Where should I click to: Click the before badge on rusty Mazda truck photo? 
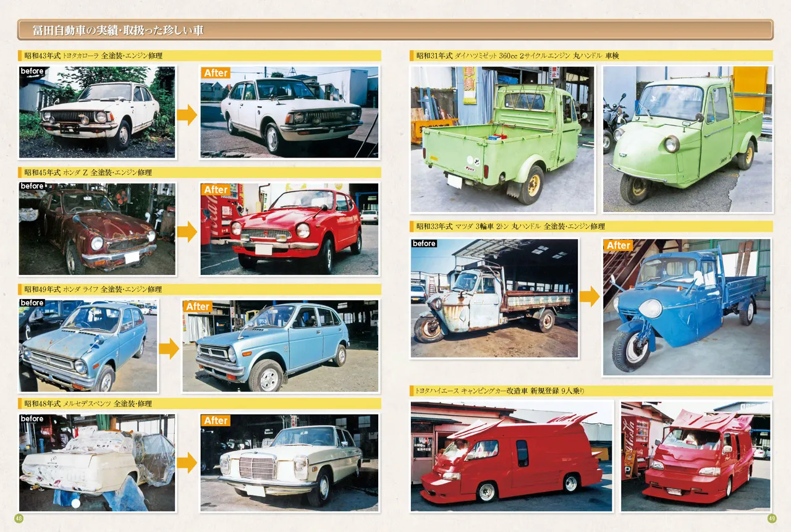[424, 243]
